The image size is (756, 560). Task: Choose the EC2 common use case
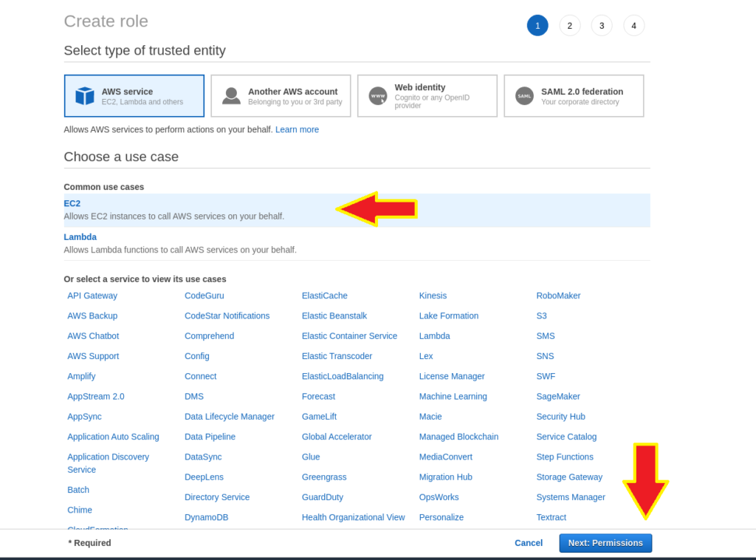(x=72, y=203)
